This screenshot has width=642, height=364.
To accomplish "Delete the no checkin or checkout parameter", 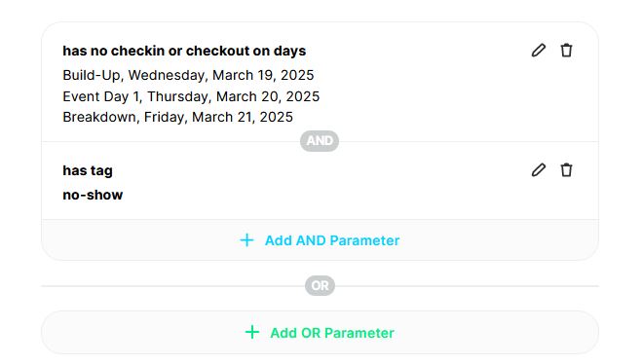I will (x=566, y=51).
